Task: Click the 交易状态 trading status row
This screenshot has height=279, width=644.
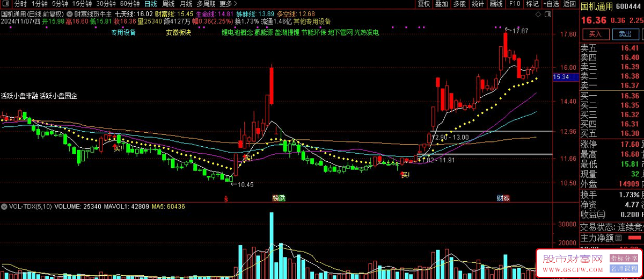Action: tap(612, 227)
